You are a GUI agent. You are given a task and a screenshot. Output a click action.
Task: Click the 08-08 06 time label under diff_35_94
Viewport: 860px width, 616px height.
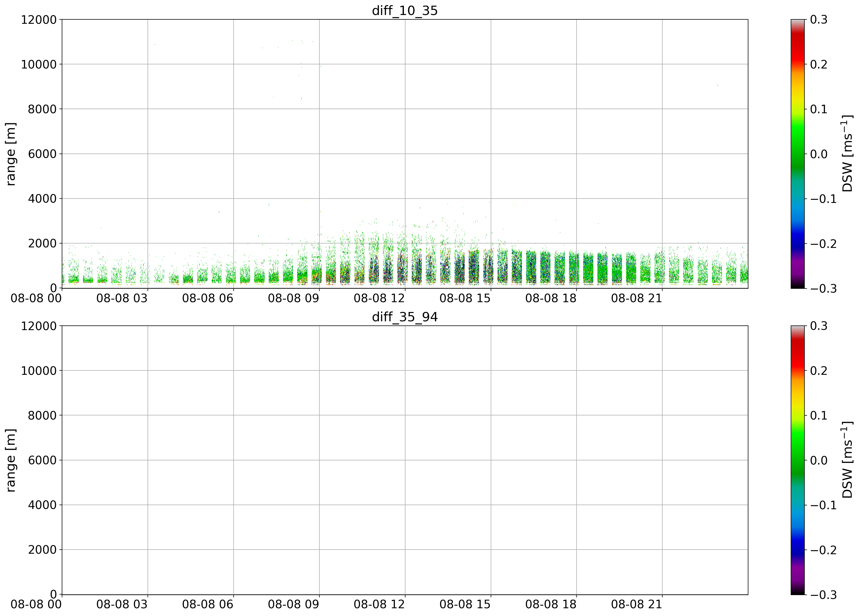pos(208,604)
